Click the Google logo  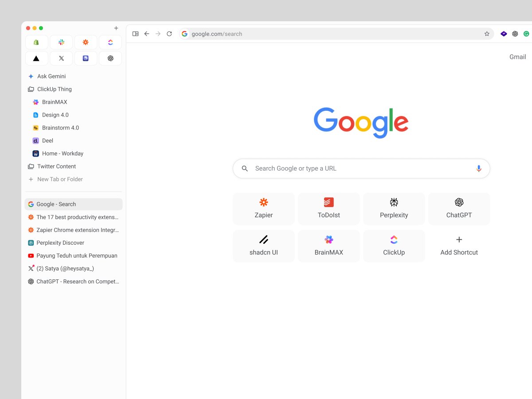[x=361, y=123]
